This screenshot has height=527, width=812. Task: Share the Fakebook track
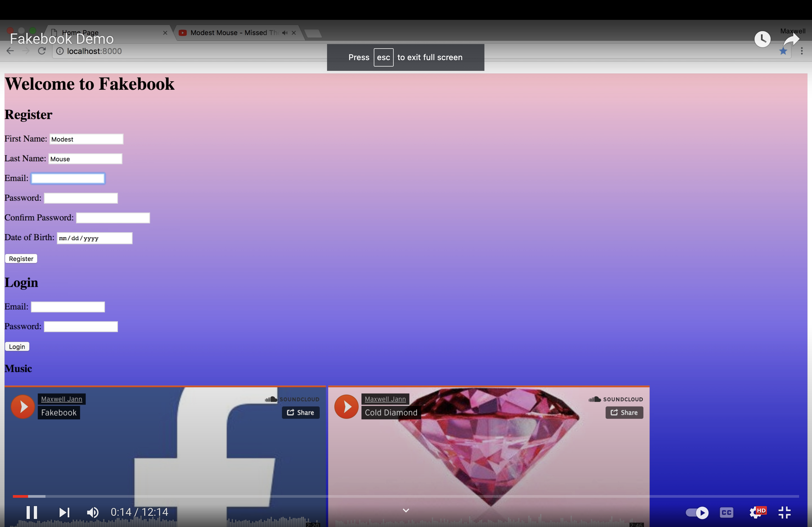coord(300,413)
